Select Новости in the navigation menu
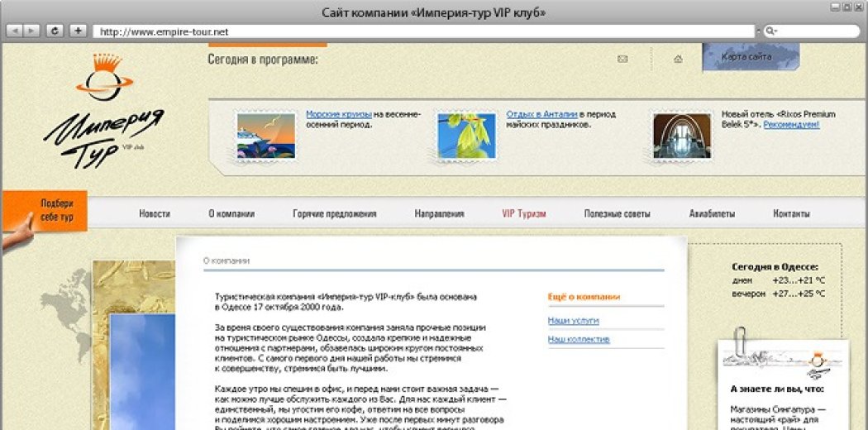Viewport: 868px width, 430px height. (x=155, y=213)
